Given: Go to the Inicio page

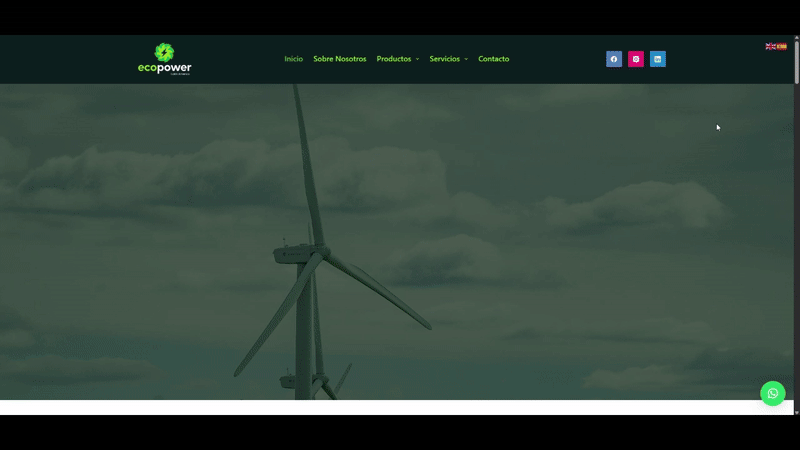Looking at the screenshot, I should tap(293, 59).
